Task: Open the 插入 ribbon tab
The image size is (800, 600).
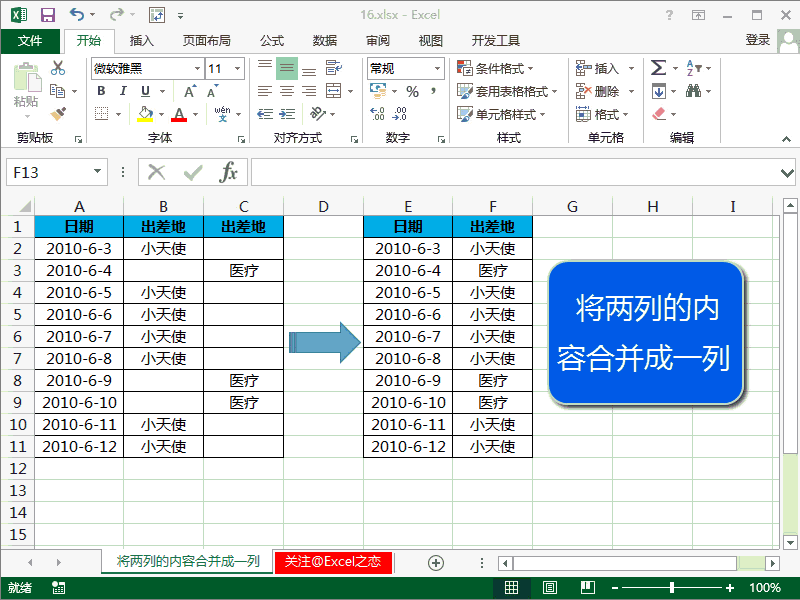Action: (x=142, y=41)
